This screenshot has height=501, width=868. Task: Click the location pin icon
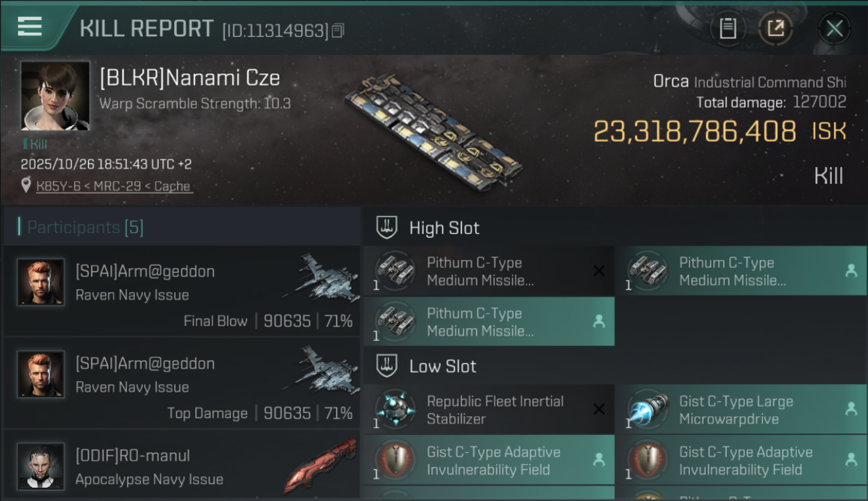[x=26, y=186]
